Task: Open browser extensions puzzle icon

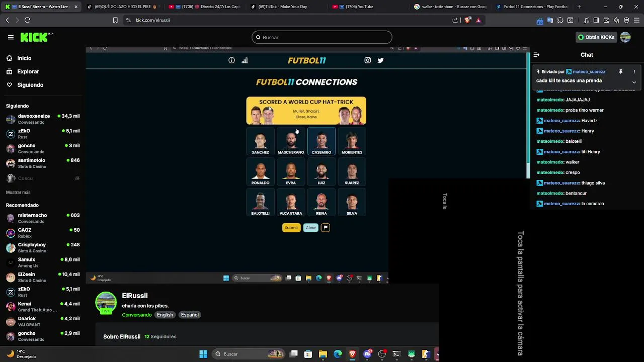Action: pos(560,20)
